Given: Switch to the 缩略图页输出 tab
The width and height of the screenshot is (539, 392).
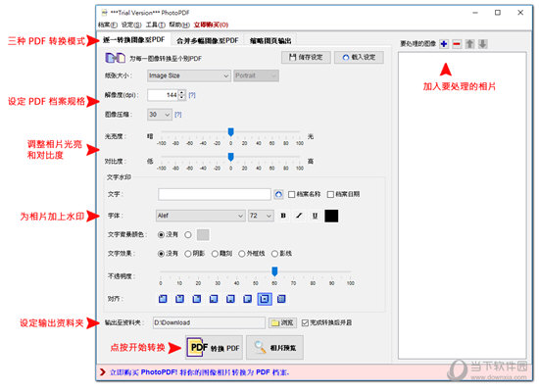Looking at the screenshot, I should (270, 40).
